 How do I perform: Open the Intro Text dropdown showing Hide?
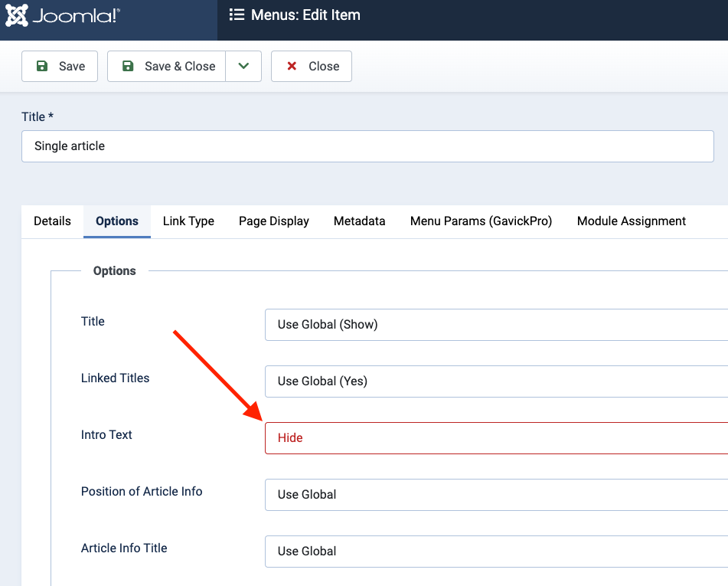[496, 438]
